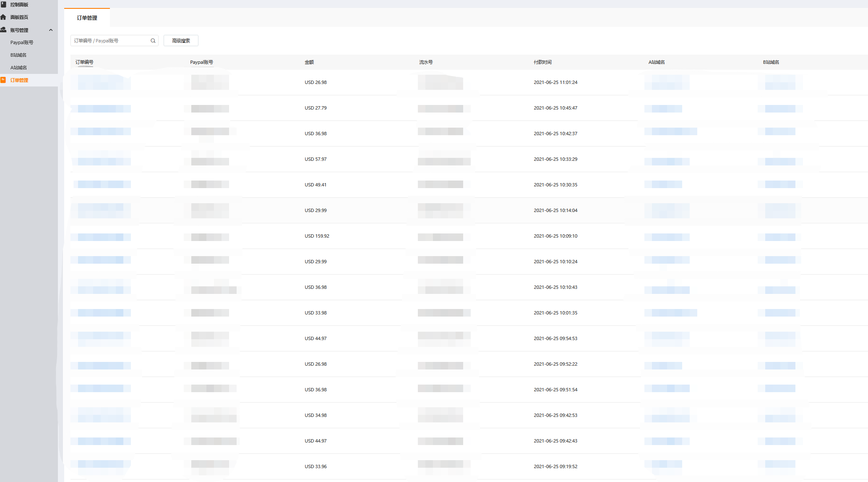Viewport: 868px width, 482px height.
Task: Click the 订单编号 column header
Action: click(84, 62)
